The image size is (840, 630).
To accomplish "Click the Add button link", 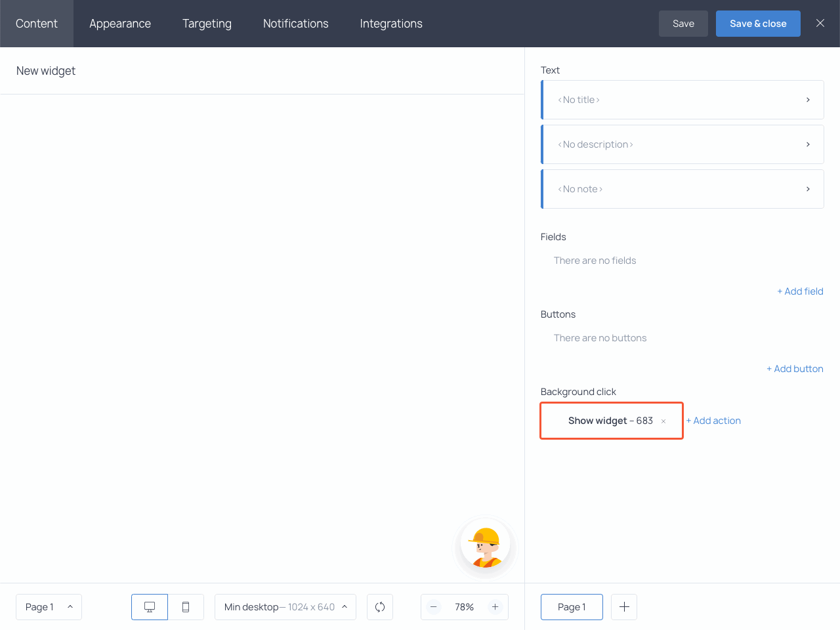I will point(795,368).
